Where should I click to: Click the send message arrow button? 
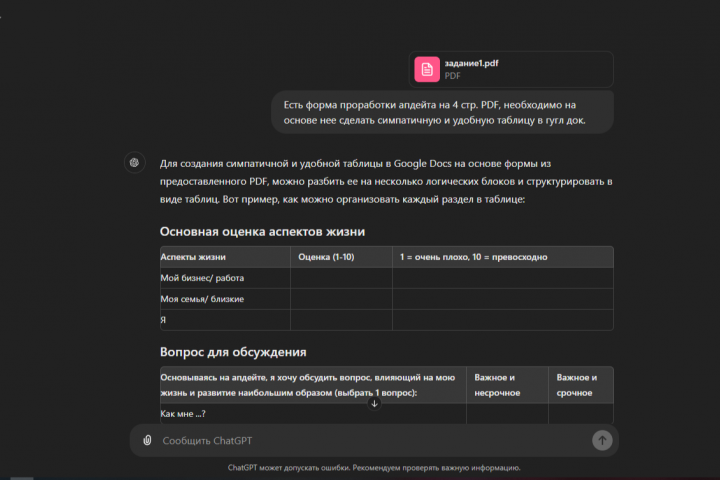coord(602,440)
